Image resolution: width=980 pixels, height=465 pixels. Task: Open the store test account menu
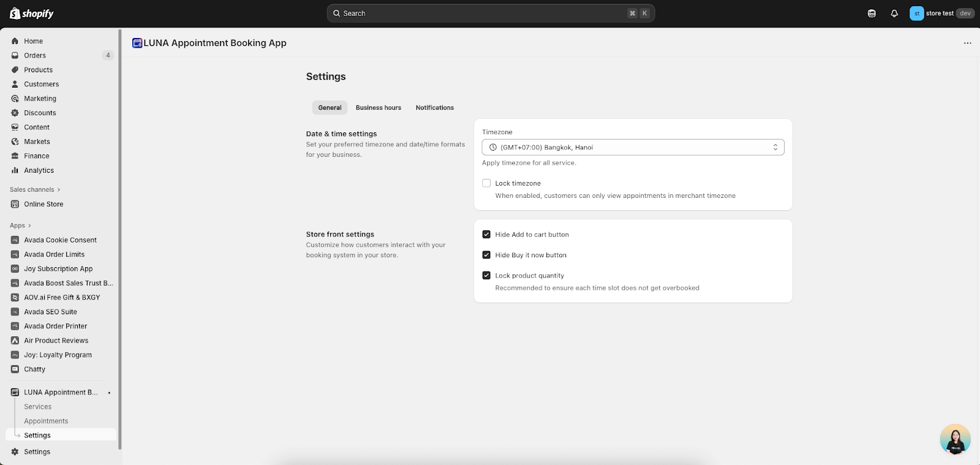coord(941,13)
